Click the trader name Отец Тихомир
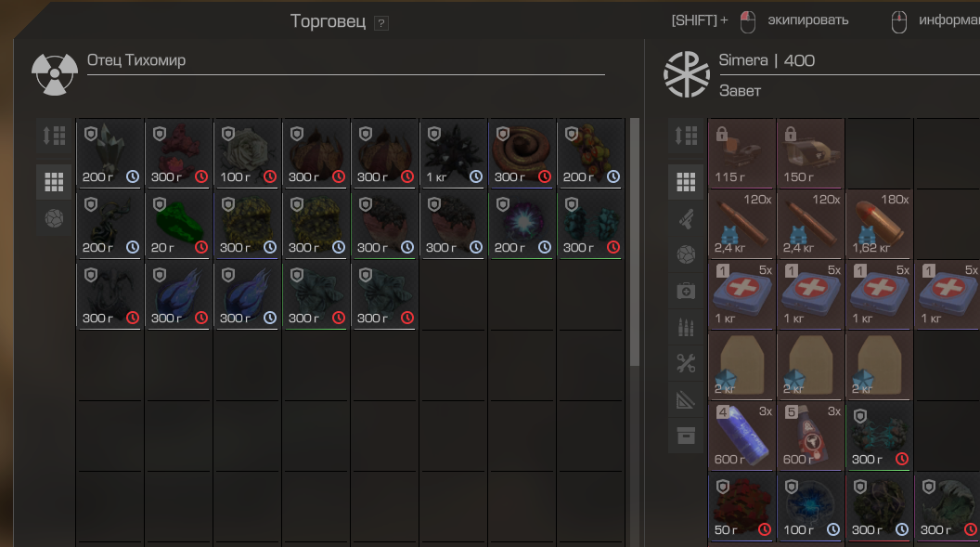Image resolution: width=980 pixels, height=547 pixels. pyautogui.click(x=136, y=60)
